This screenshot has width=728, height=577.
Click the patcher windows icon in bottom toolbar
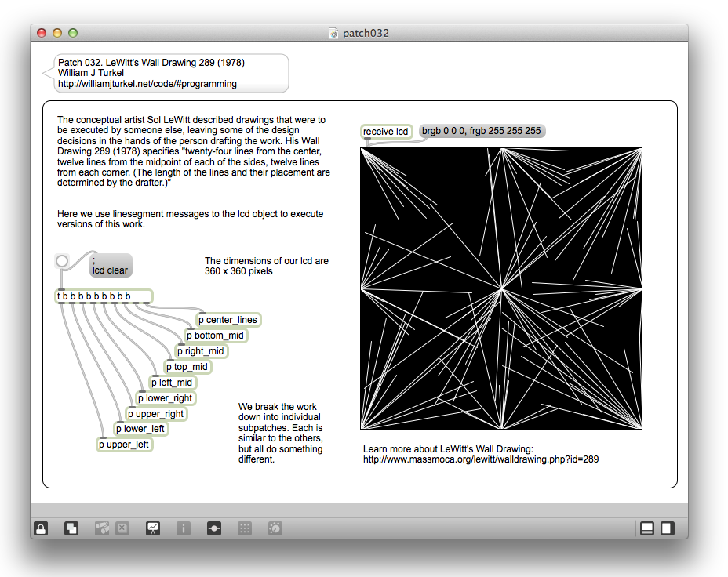pos(214,528)
